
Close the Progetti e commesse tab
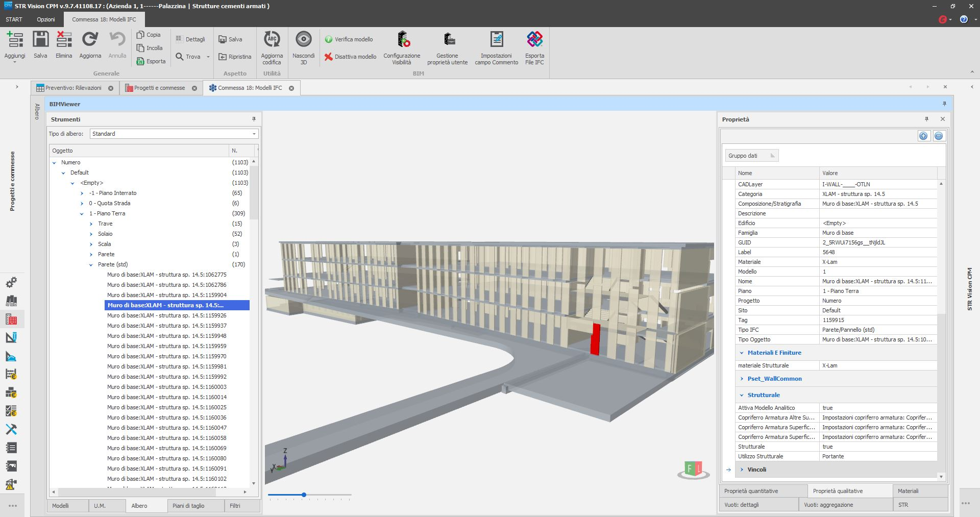click(x=194, y=88)
